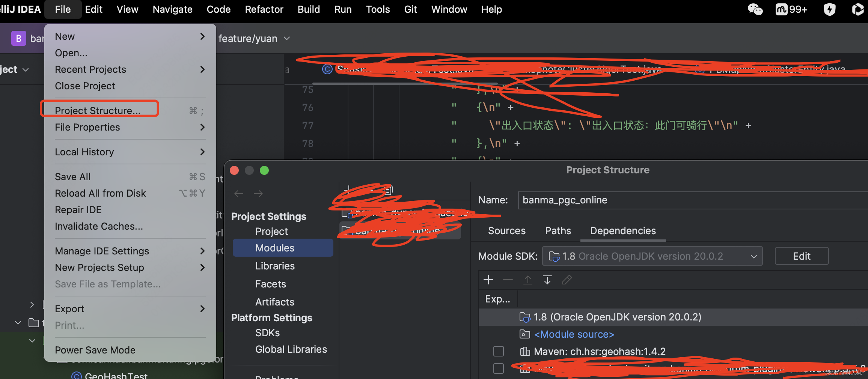The height and width of the screenshot is (379, 868).
Task: Expand the Recent Projects submenu
Action: [x=130, y=69]
